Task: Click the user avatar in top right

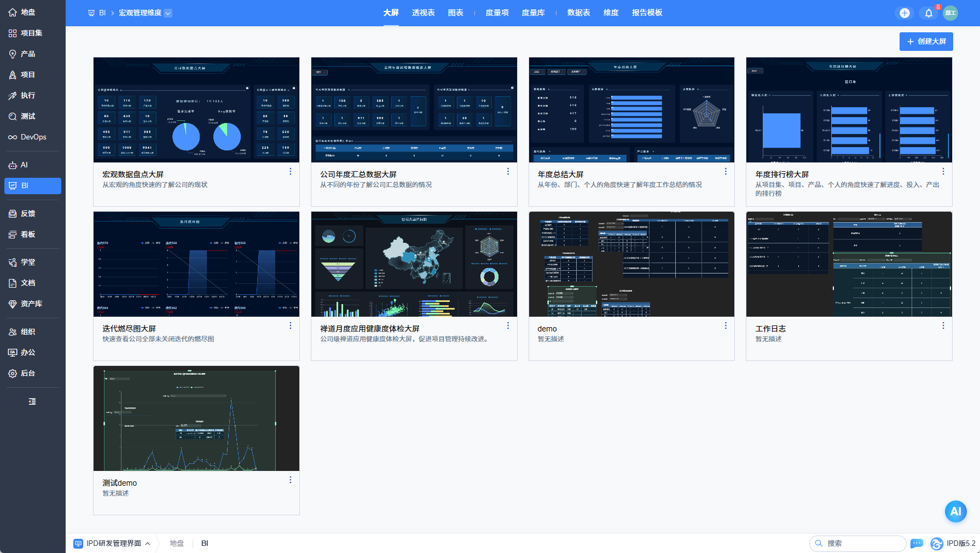Action: [x=950, y=13]
